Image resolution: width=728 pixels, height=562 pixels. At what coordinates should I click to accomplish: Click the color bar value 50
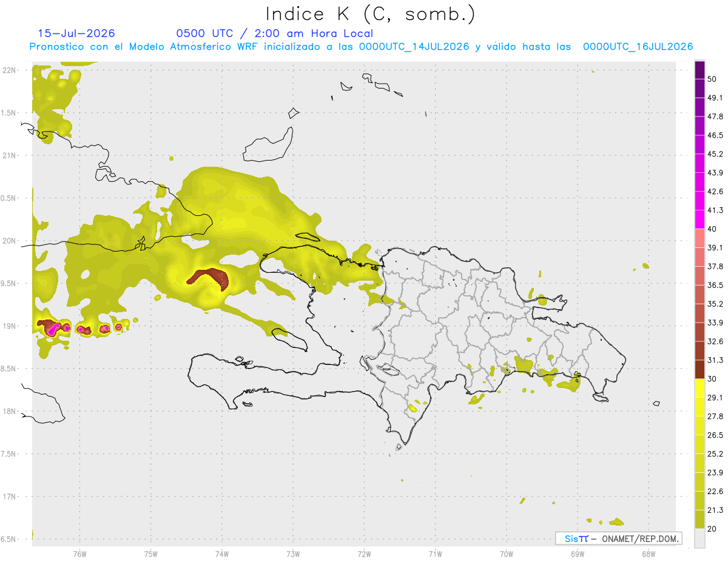[712, 79]
